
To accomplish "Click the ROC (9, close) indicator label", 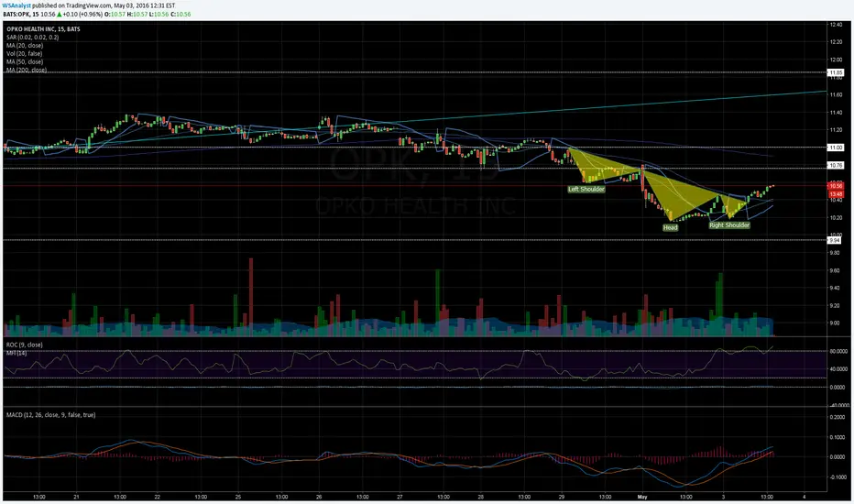I will [x=24, y=345].
